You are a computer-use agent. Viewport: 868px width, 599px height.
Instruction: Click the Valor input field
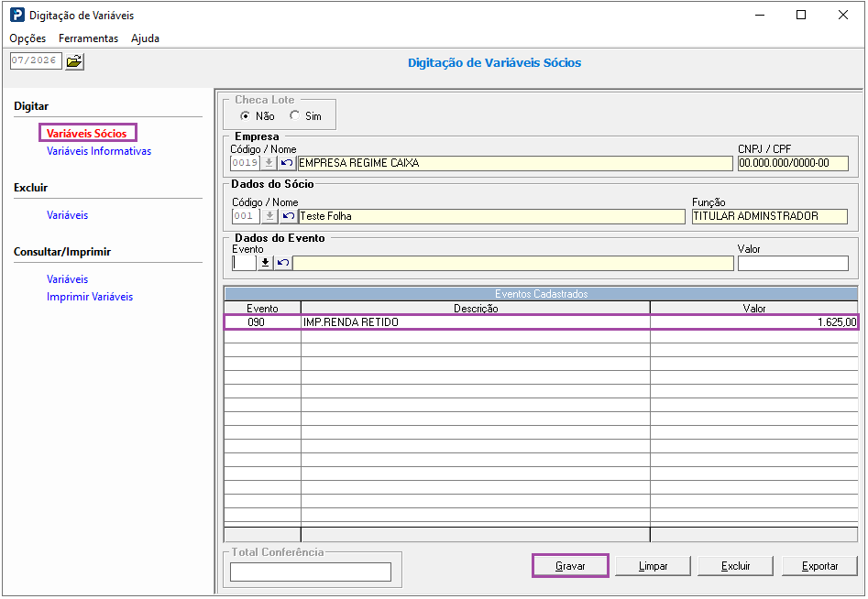coord(793,263)
